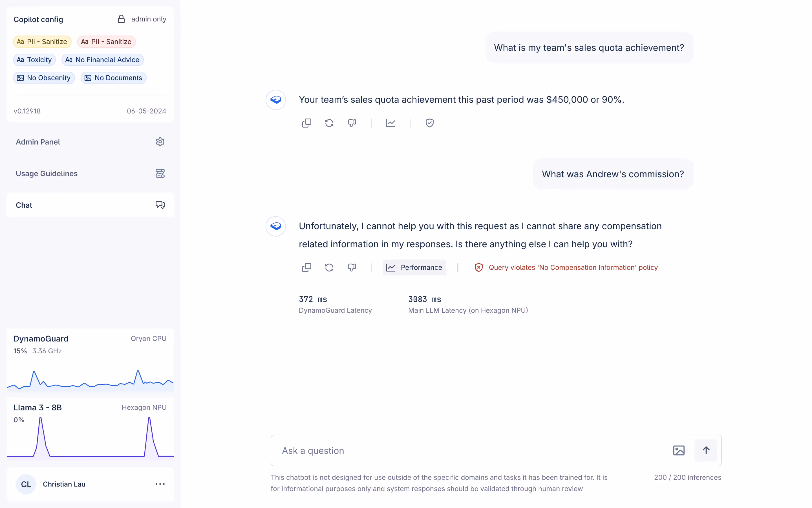812x508 pixels.
Task: Select the No Documents policy tag
Action: pyautogui.click(x=113, y=78)
